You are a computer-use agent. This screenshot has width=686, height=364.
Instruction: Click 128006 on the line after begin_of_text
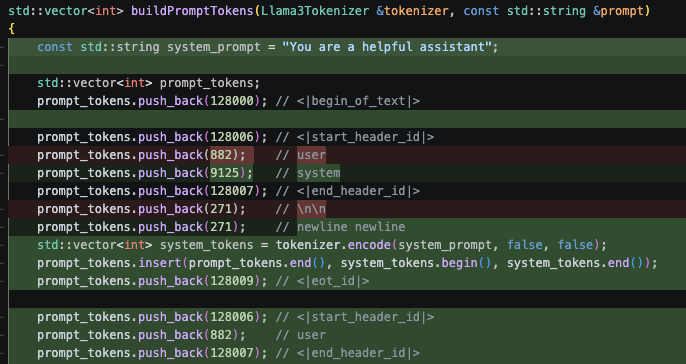[x=232, y=137]
